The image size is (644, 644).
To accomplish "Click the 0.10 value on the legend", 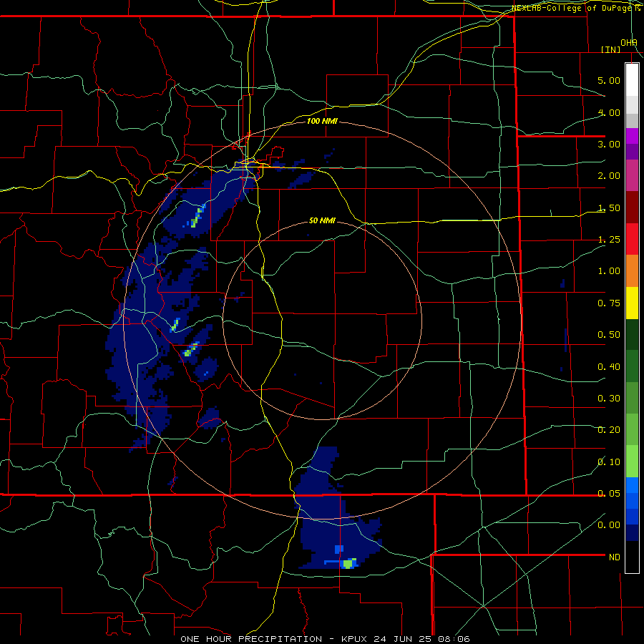I will (609, 462).
